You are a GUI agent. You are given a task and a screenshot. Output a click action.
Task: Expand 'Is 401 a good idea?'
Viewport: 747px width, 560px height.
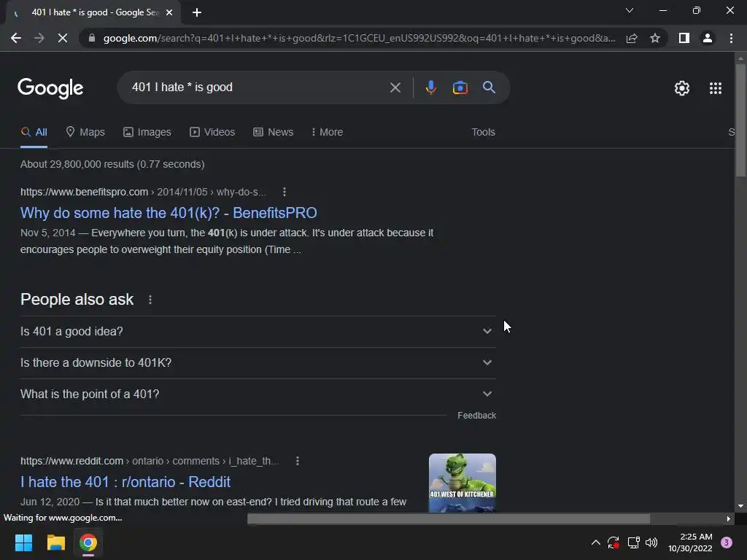pyautogui.click(x=258, y=332)
